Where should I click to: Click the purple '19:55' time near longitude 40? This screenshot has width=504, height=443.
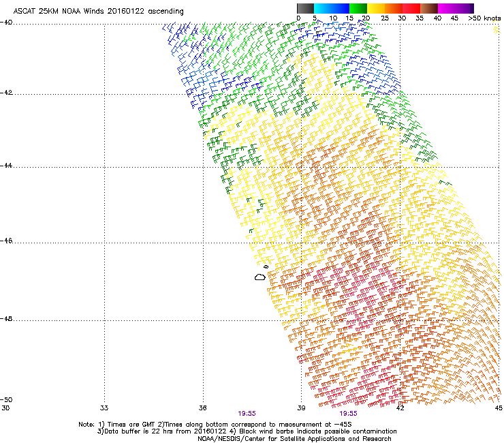[349, 414]
